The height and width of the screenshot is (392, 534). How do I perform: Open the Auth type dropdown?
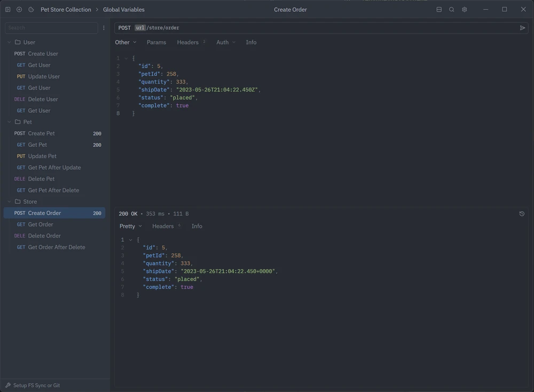click(226, 42)
